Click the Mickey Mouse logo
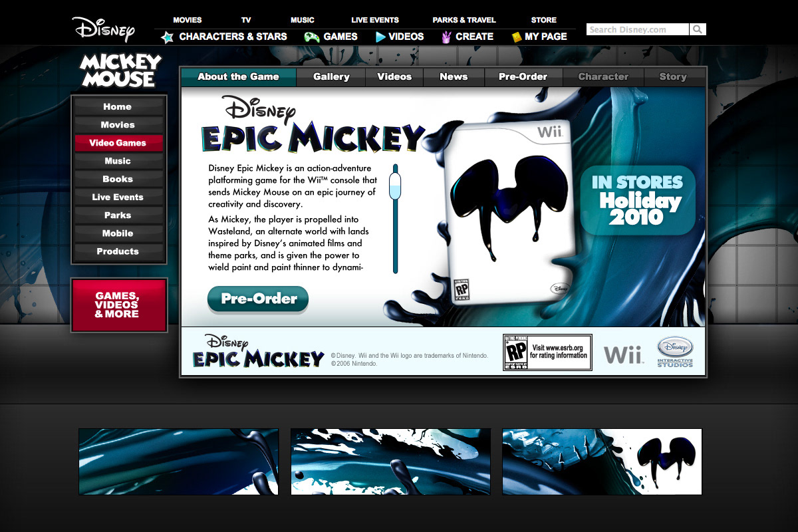Viewport: 798px width, 532px height. (121, 70)
